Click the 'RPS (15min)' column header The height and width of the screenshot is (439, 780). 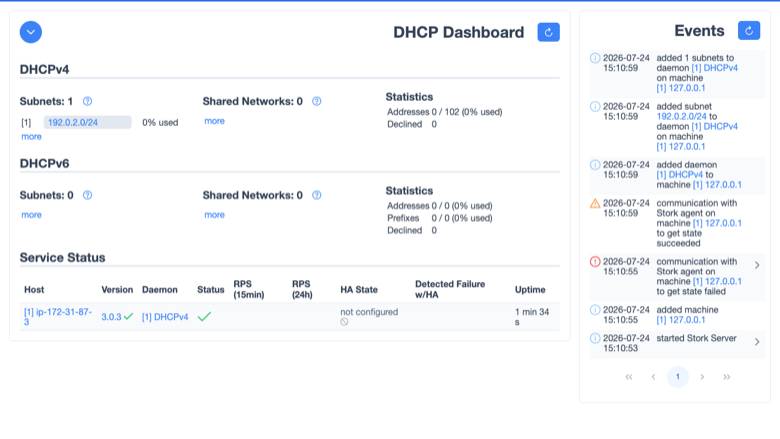click(249, 289)
